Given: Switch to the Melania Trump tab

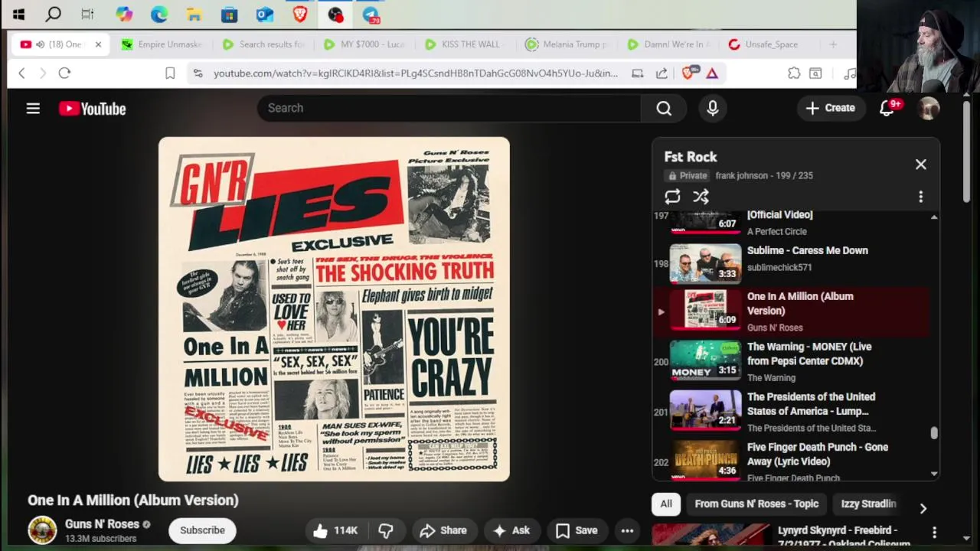Looking at the screenshot, I should pyautogui.click(x=567, y=44).
